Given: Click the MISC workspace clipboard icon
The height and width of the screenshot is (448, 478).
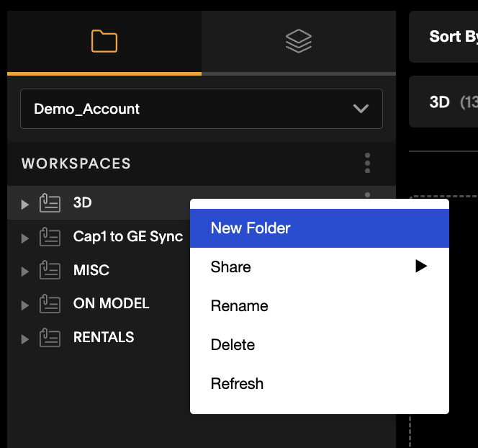Looking at the screenshot, I should tap(50, 270).
